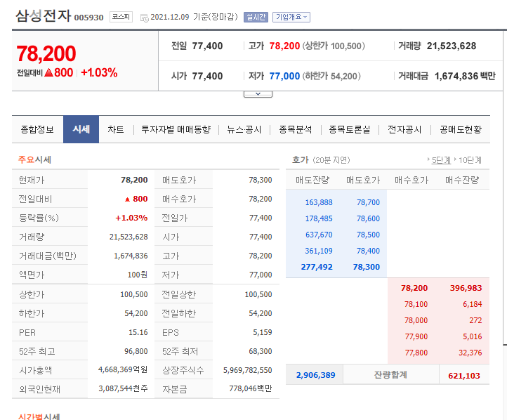The image size is (507, 420).
Task: Click ask price 78,500 in order book
Action: click(368, 235)
